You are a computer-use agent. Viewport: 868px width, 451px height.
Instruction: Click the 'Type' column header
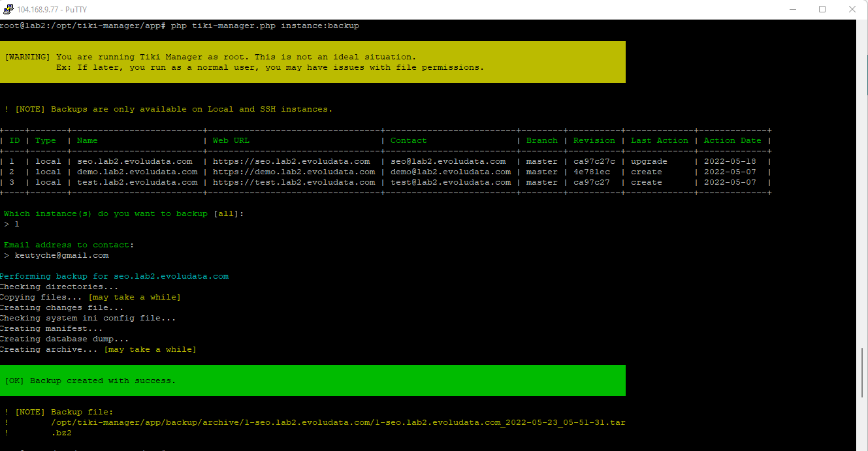click(x=46, y=140)
